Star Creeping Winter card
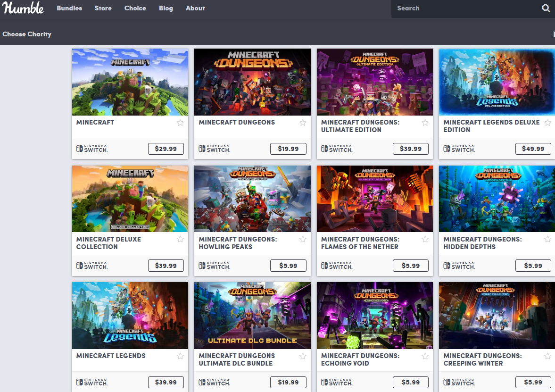The image size is (555, 392). point(547,356)
